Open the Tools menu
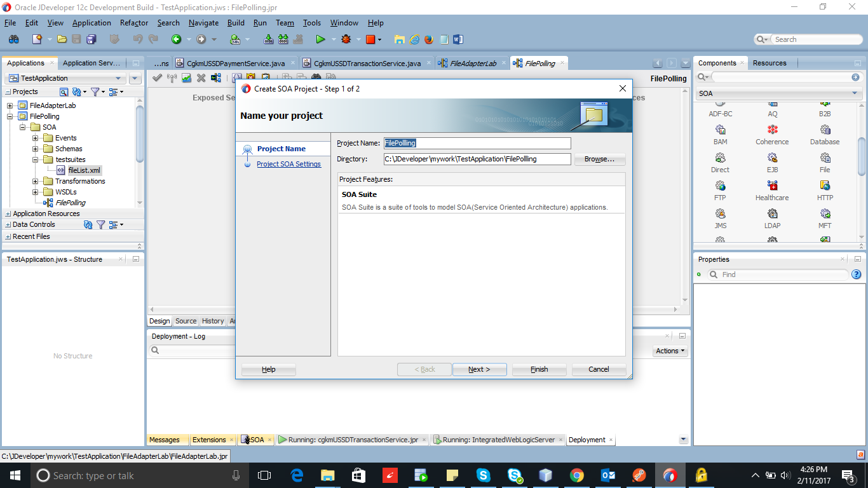The height and width of the screenshot is (488, 868). (311, 22)
